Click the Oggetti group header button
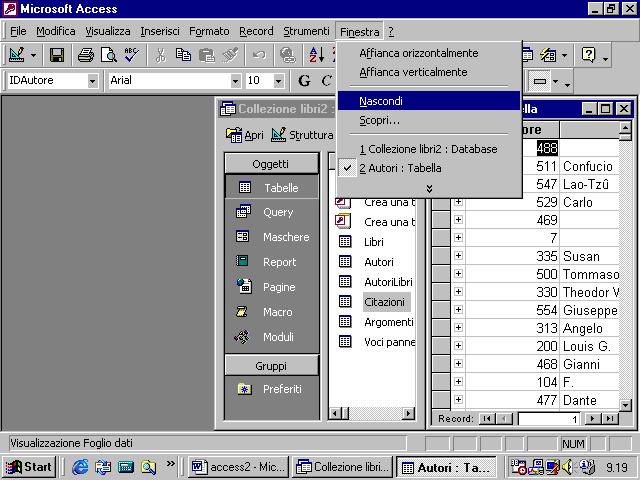The image size is (640, 480). pos(271,164)
